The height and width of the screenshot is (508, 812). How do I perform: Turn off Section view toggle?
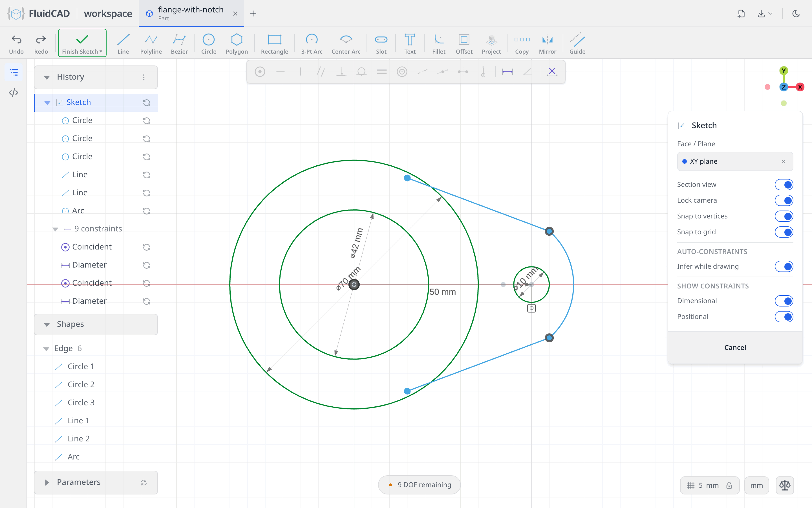(784, 185)
